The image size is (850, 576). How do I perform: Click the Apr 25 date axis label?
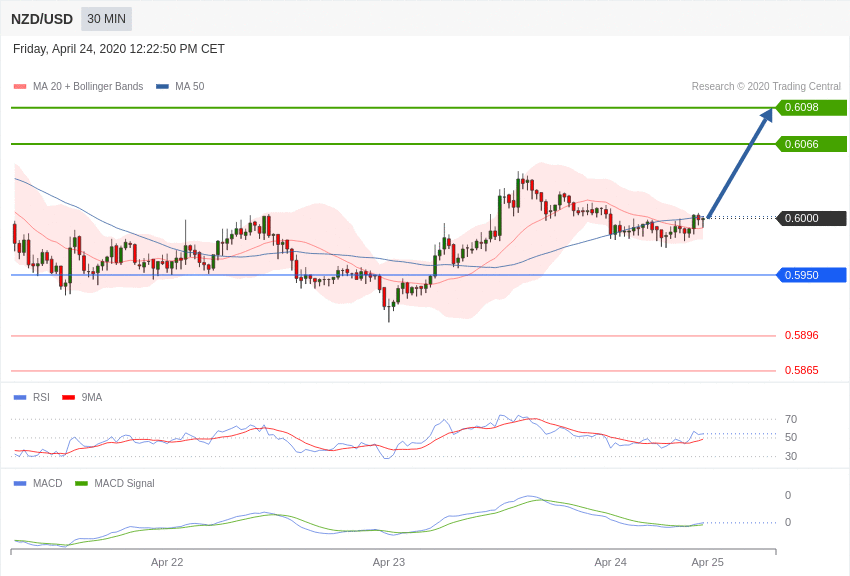click(x=707, y=562)
